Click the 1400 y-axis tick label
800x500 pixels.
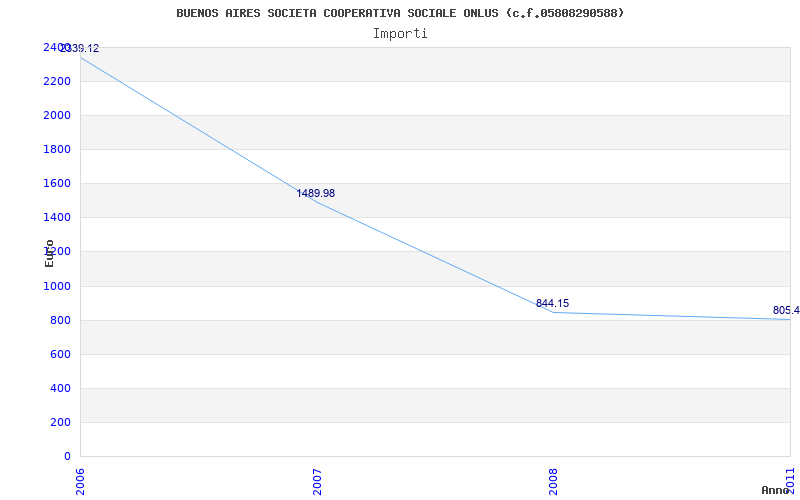coord(57,218)
